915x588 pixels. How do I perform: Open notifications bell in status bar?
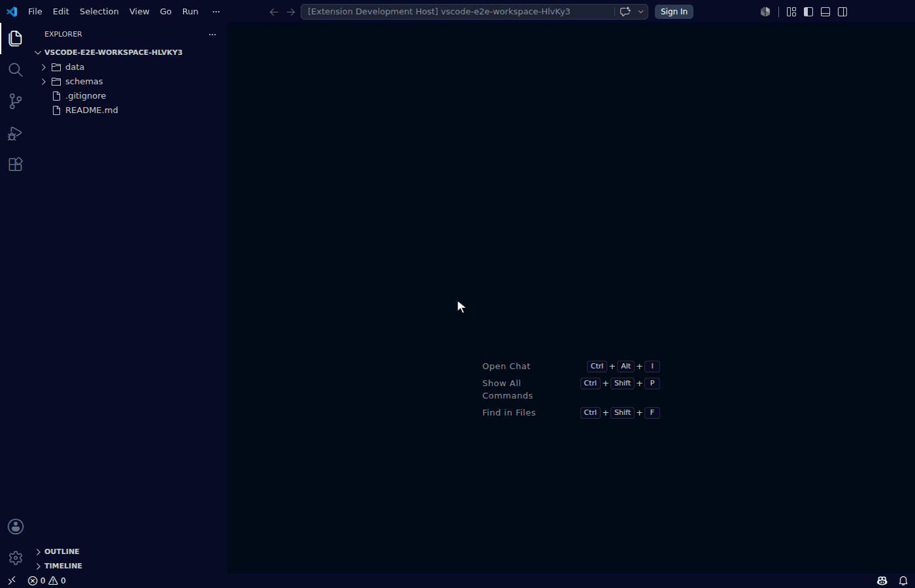pyautogui.click(x=903, y=580)
